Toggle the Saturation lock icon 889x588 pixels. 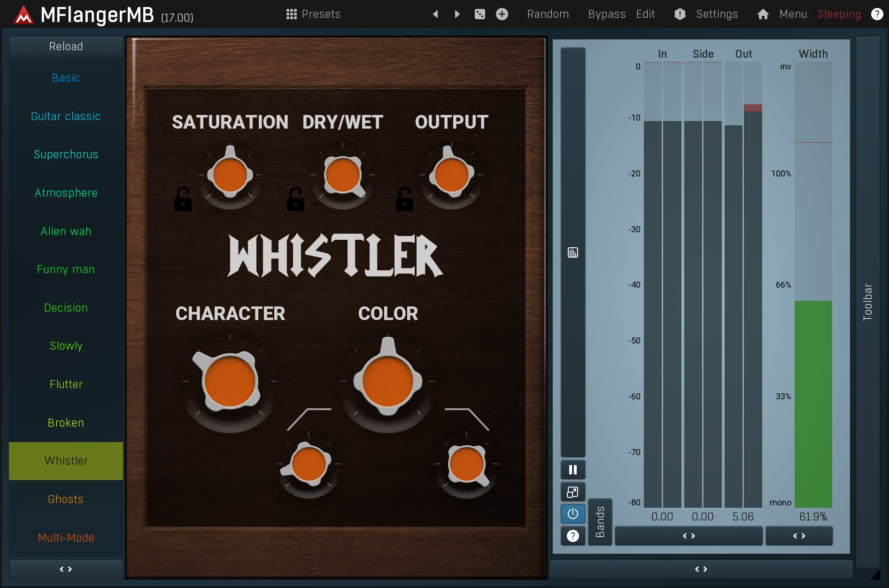coord(183,199)
